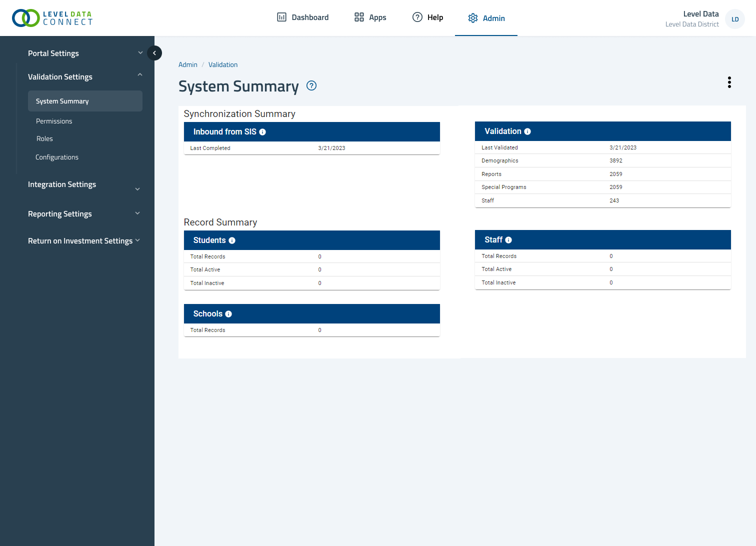The width and height of the screenshot is (756, 546).
Task: Expand Integration Settings chevron
Action: pyautogui.click(x=137, y=189)
